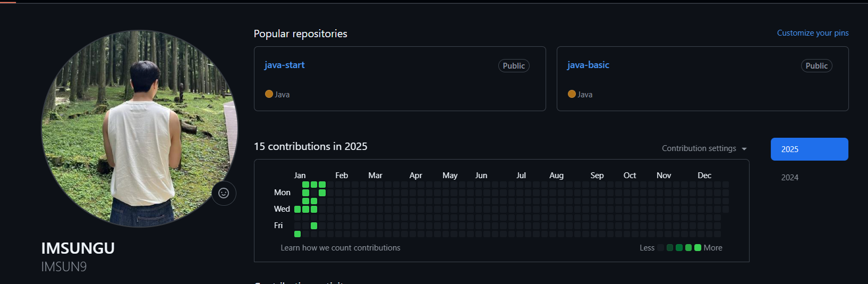The height and width of the screenshot is (284, 868).
Task: Select the 2025 year filter
Action: point(809,149)
